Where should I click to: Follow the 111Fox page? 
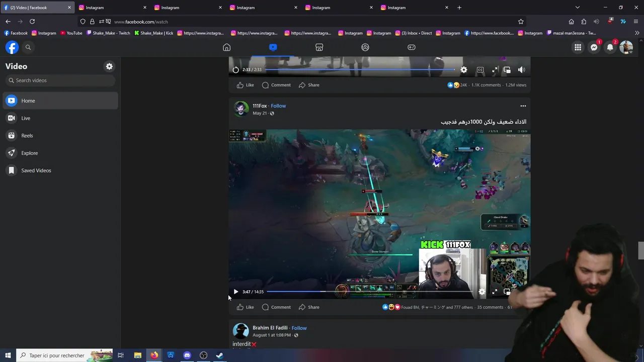tap(278, 106)
